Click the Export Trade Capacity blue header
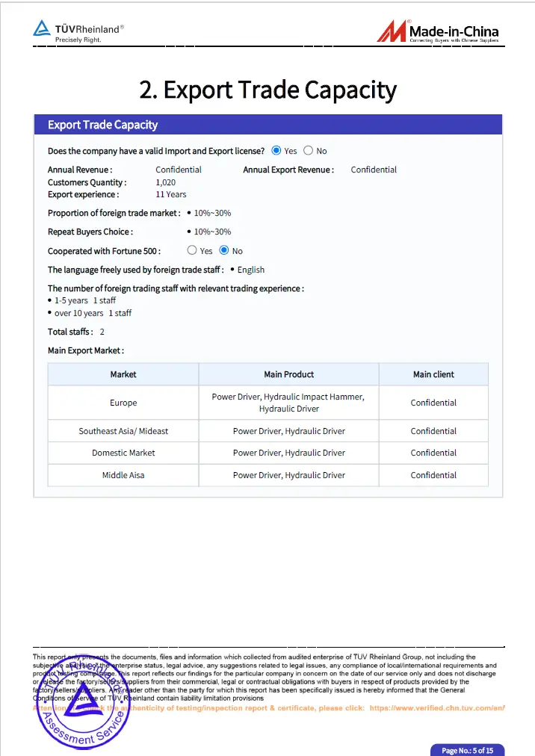Screen dimensions: 535x756 coord(267,125)
